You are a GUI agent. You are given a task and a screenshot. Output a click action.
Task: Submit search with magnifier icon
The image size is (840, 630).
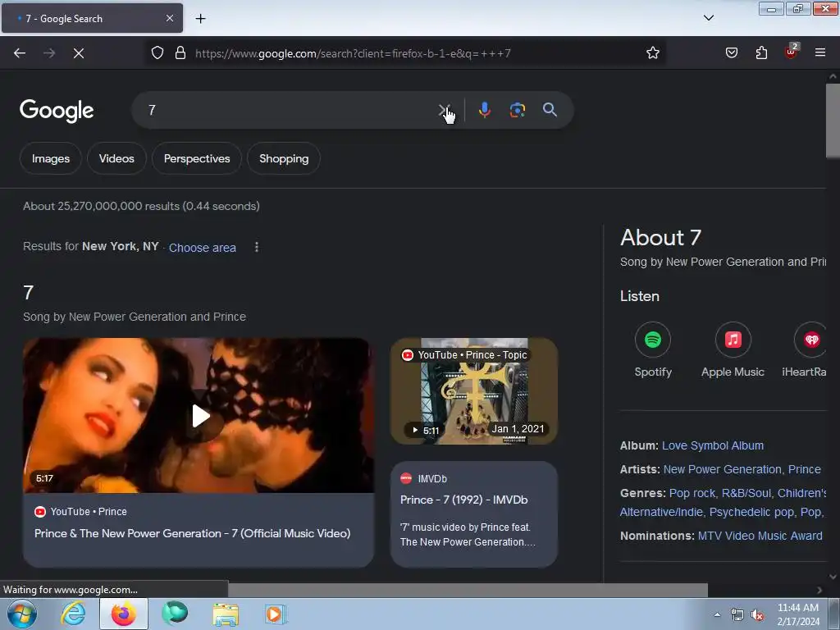(x=550, y=110)
